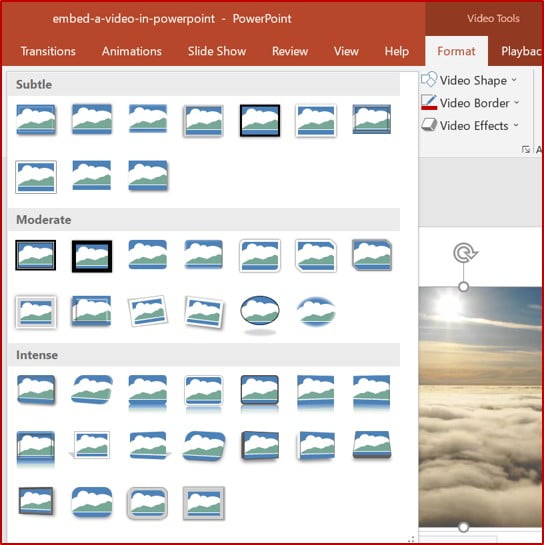Rotate video using the circular rotation handle
544x545 pixels.
pyautogui.click(x=465, y=253)
